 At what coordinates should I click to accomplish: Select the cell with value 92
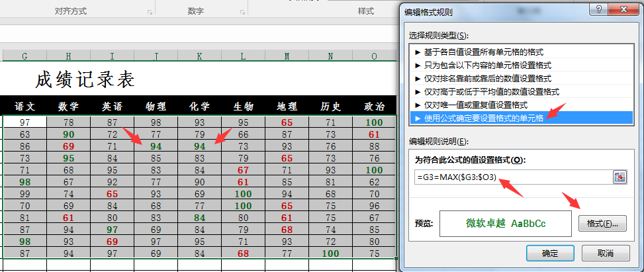[x=112, y=182]
